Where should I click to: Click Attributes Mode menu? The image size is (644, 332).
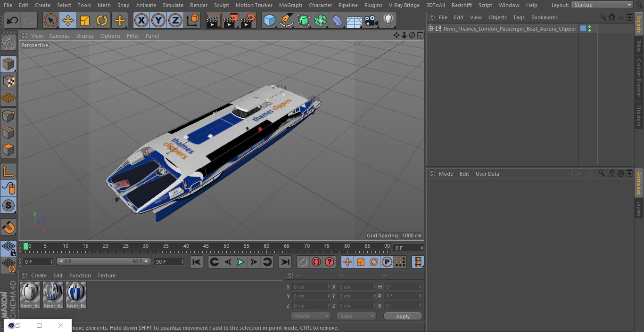(446, 174)
